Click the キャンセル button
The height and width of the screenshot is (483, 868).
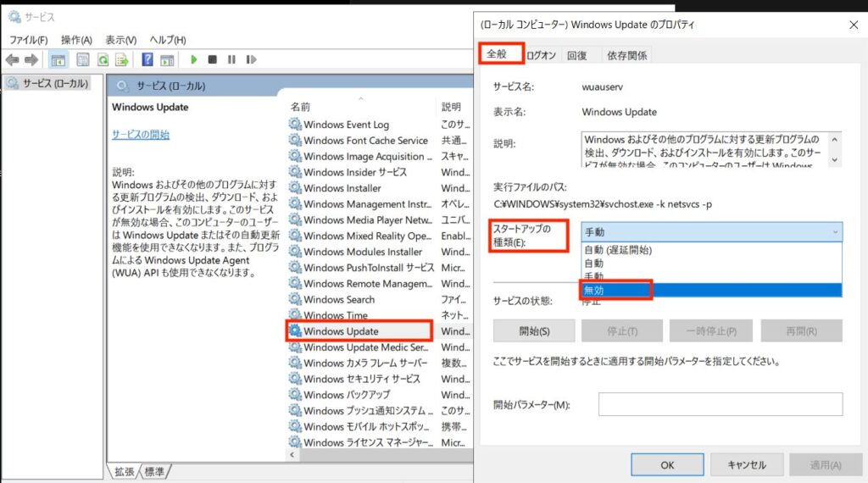point(747,464)
